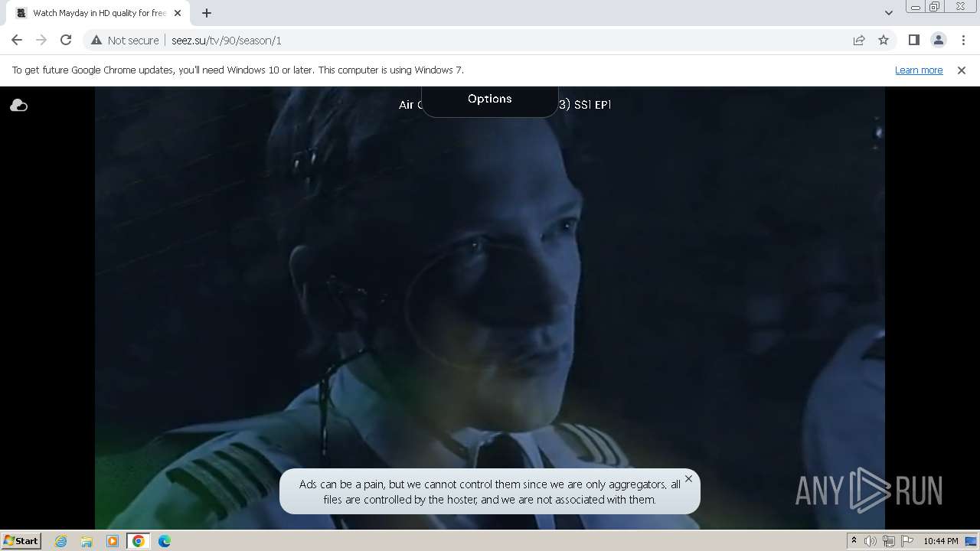Open the Action Center flag icon
Image resolution: width=980 pixels, height=551 pixels.
[x=907, y=541]
